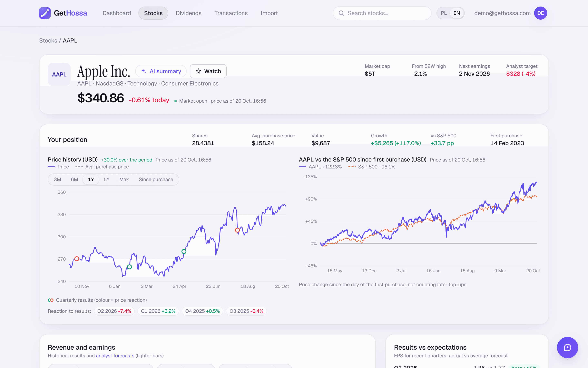Click the quarterly results legend circles icon
The image size is (588, 368).
click(51, 300)
